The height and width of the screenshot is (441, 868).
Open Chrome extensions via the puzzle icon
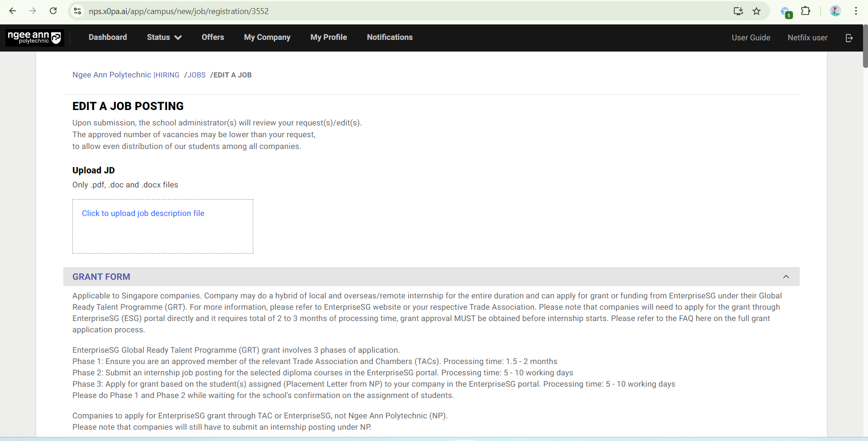click(806, 11)
